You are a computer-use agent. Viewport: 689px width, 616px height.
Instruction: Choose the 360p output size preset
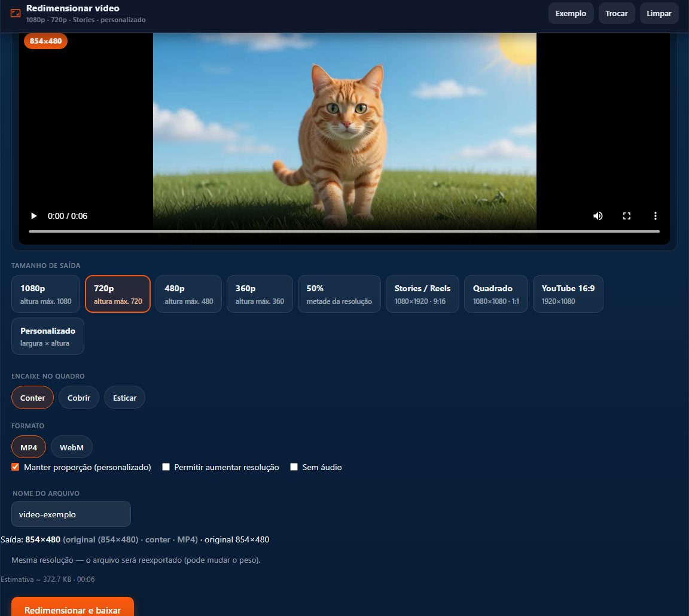click(260, 294)
